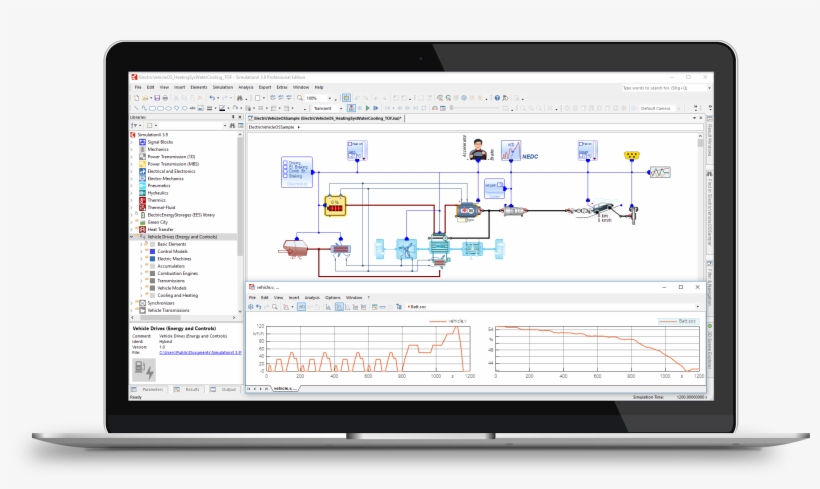Image resolution: width=820 pixels, height=489 pixels.
Task: Click the magnifier zoom icon beside 100%
Action: point(300,98)
